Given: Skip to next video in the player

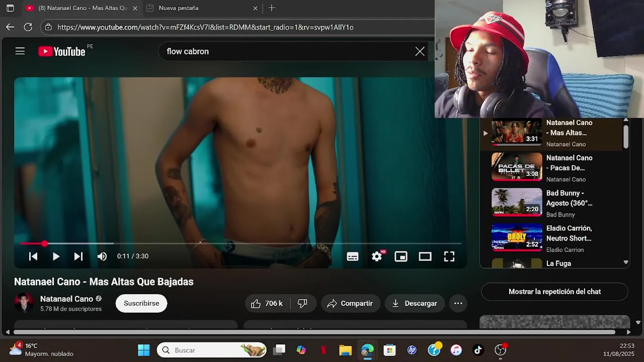Looking at the screenshot, I should tap(78, 256).
